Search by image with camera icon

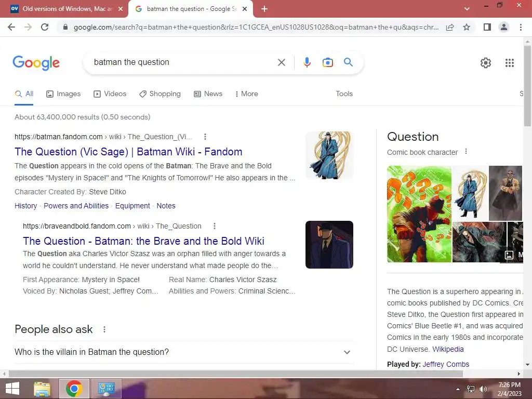pos(328,62)
